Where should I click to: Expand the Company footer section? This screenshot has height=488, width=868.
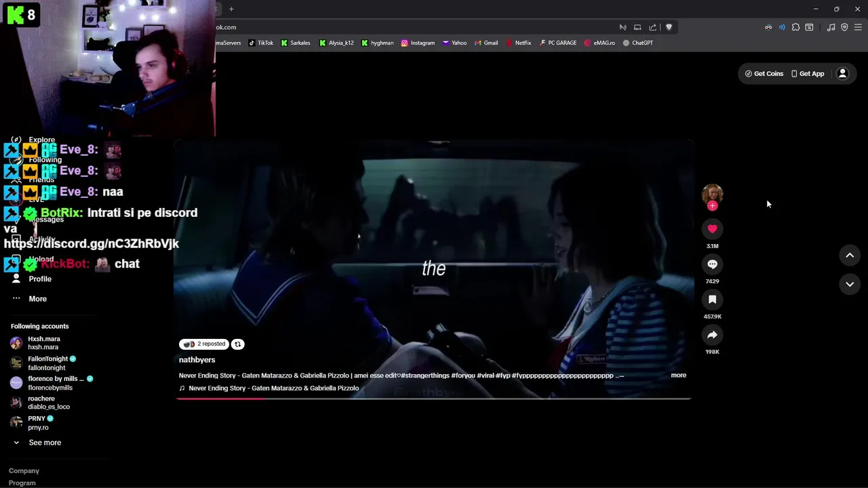(x=24, y=470)
